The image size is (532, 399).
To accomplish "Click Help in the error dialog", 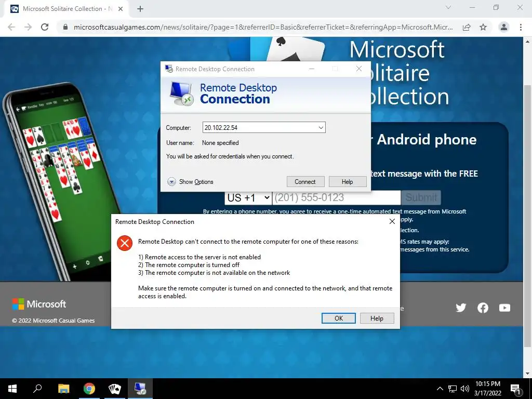I will (x=377, y=318).
